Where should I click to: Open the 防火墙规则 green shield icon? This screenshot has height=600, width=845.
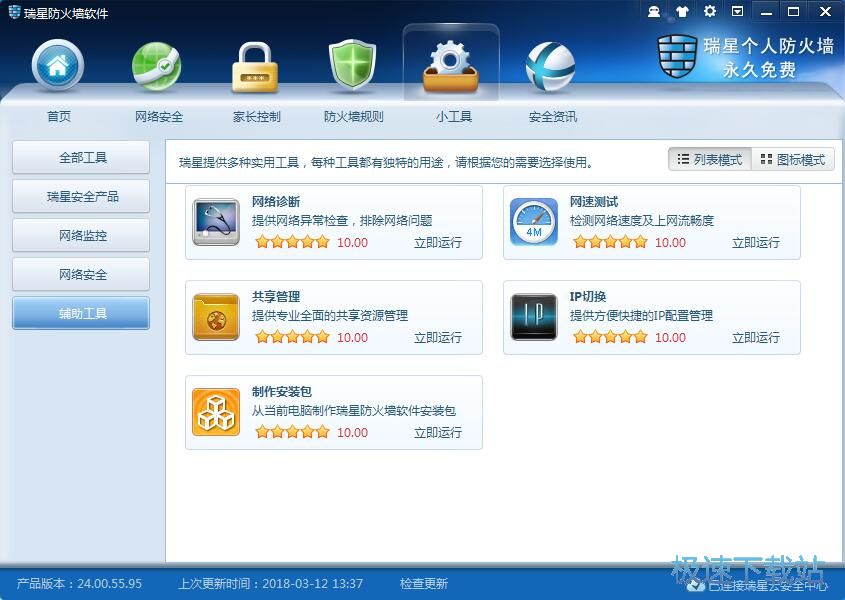click(x=352, y=66)
